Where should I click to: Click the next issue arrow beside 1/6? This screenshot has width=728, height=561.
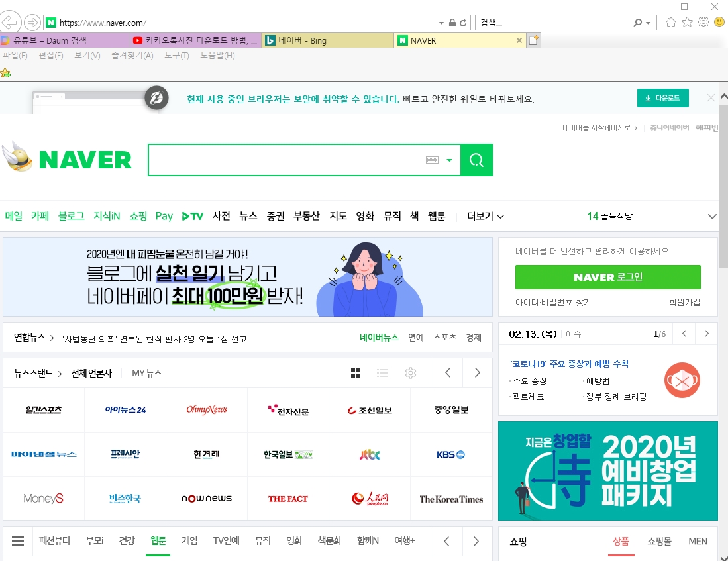click(x=707, y=334)
